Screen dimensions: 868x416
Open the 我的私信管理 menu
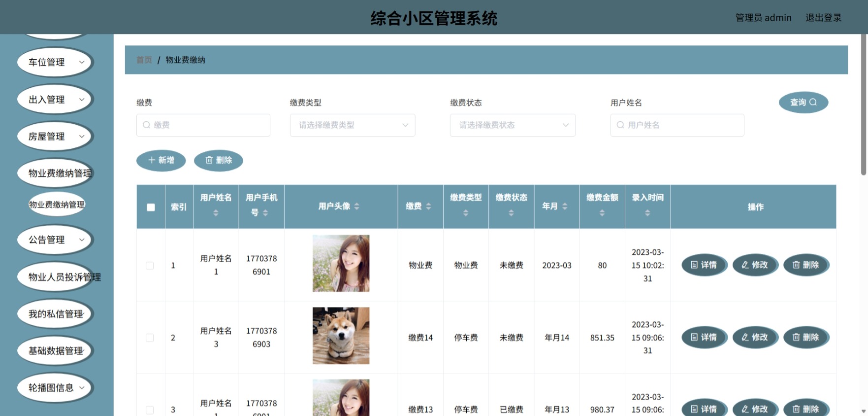pos(55,314)
